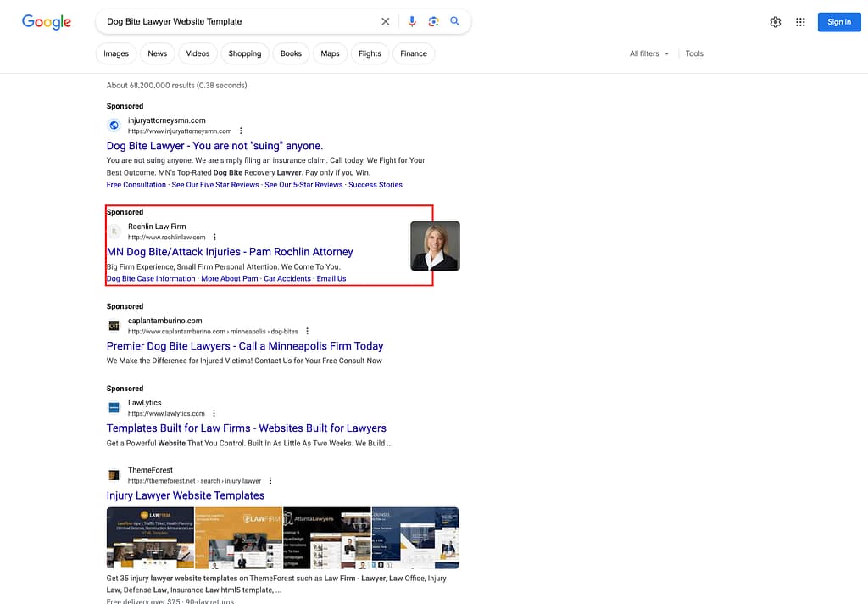The width and height of the screenshot is (868, 604).
Task: Open three-dot menu for LawLytics ad
Action: click(214, 413)
